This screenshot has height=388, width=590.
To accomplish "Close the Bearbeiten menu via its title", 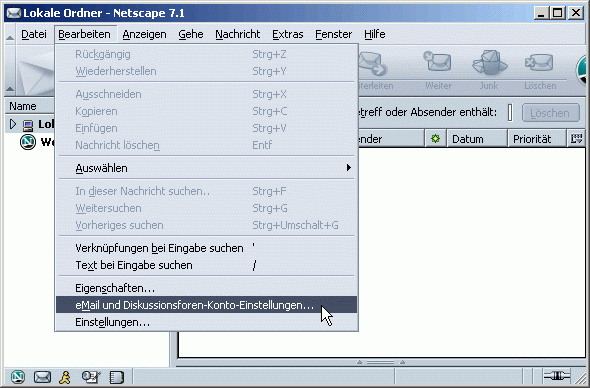I will tap(85, 34).
